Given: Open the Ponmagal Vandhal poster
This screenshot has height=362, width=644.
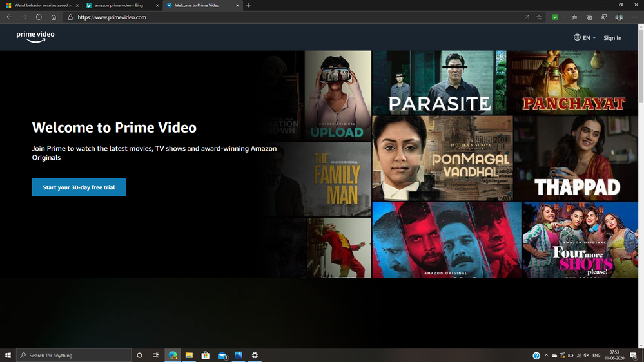Looking at the screenshot, I should (442, 158).
